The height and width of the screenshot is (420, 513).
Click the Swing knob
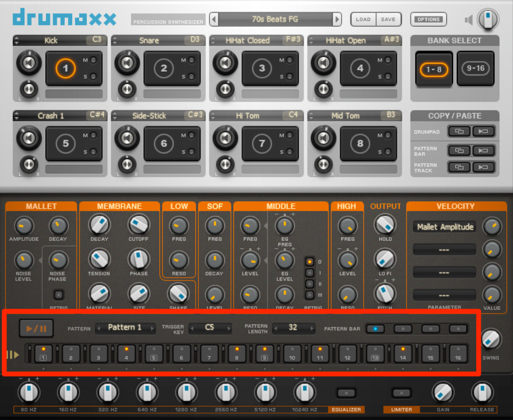[491, 339]
